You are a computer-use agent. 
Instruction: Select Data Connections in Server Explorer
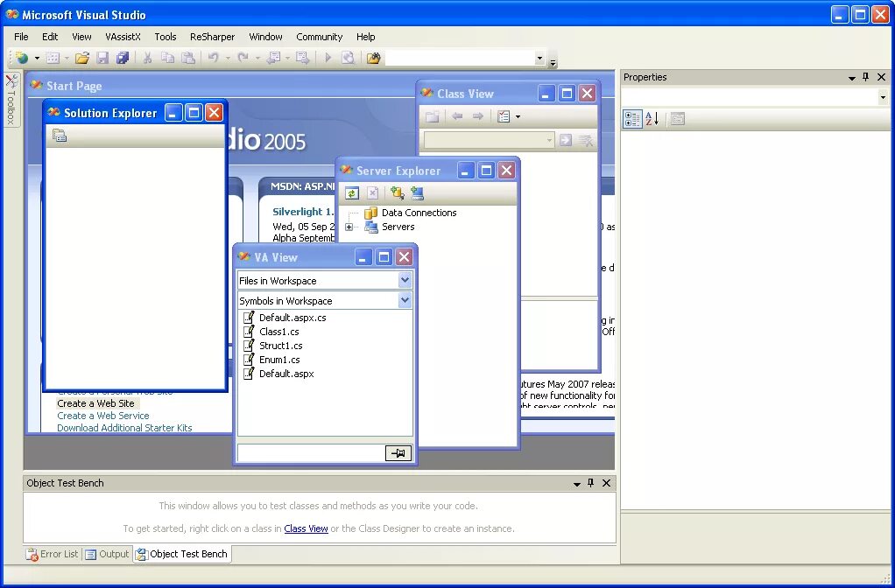pos(419,213)
